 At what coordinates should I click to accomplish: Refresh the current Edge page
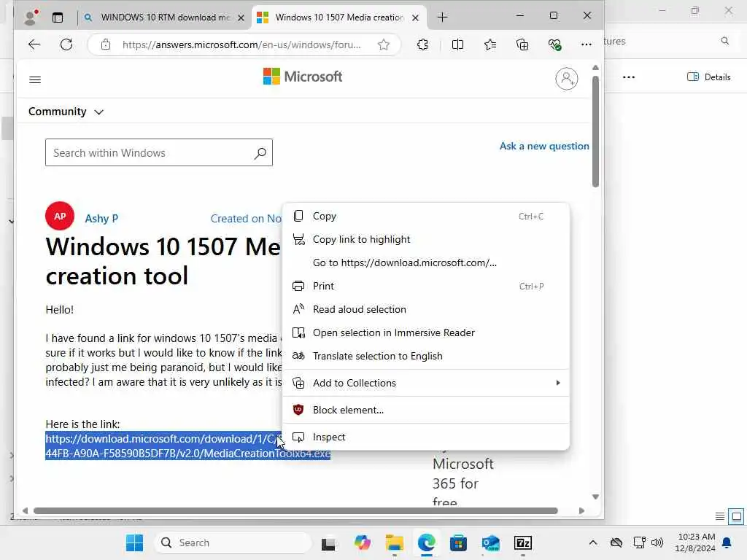[66, 44]
